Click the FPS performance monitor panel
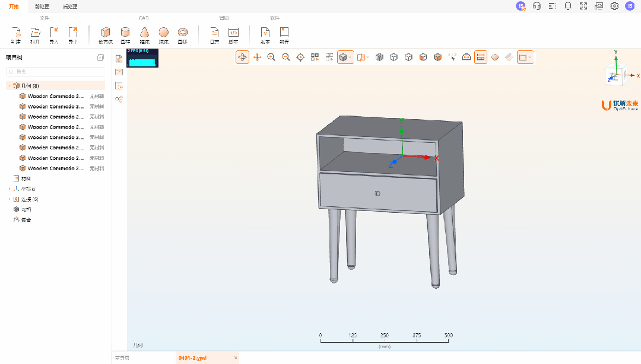 (x=142, y=58)
